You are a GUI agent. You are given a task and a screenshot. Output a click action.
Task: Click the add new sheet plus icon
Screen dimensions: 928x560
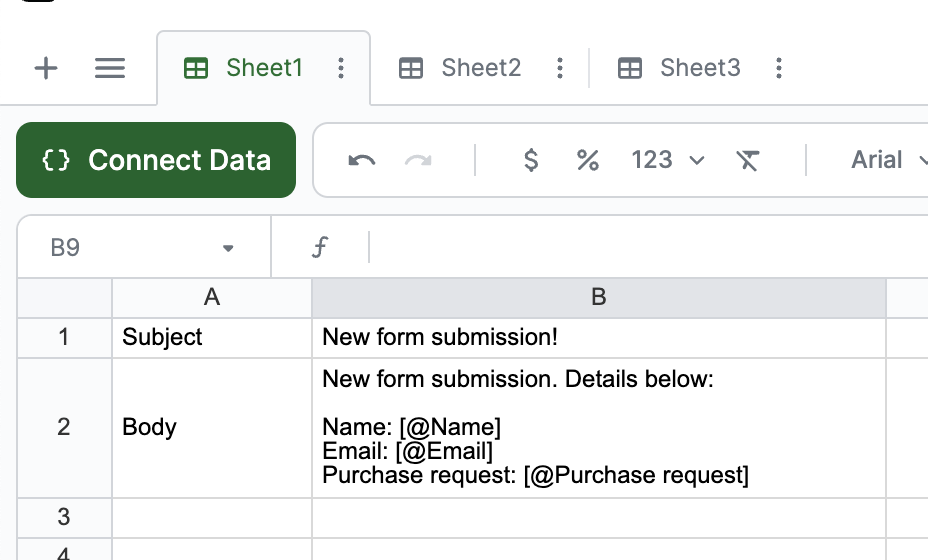tap(46, 68)
